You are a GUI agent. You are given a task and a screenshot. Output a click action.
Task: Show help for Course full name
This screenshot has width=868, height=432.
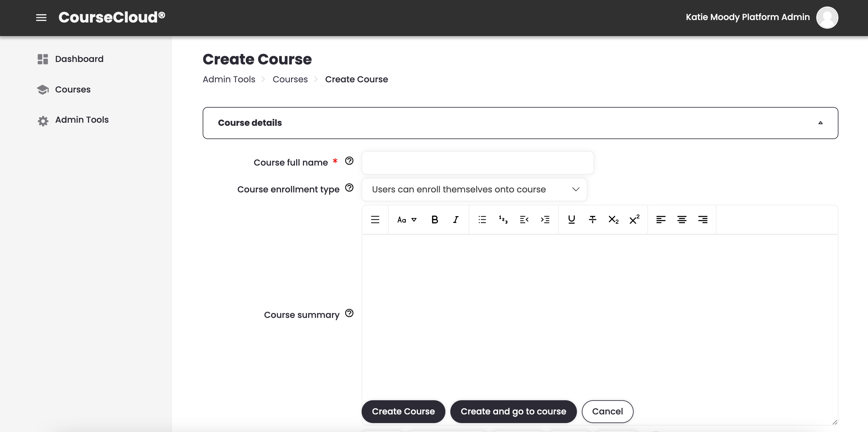[x=349, y=161]
